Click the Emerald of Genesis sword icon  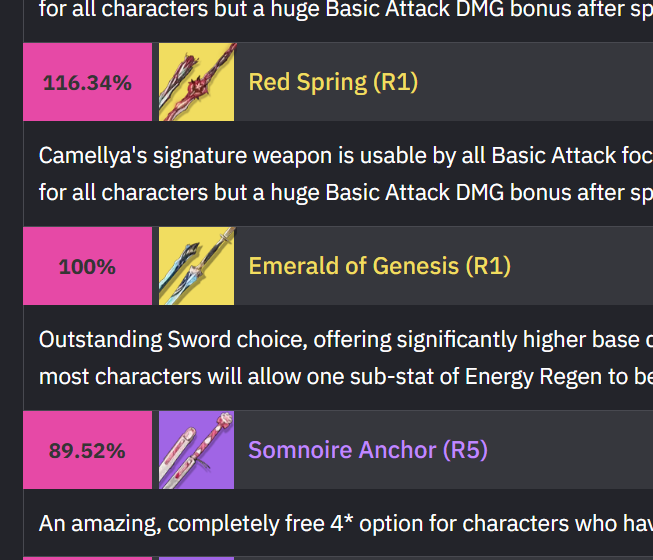pyautogui.click(x=197, y=266)
